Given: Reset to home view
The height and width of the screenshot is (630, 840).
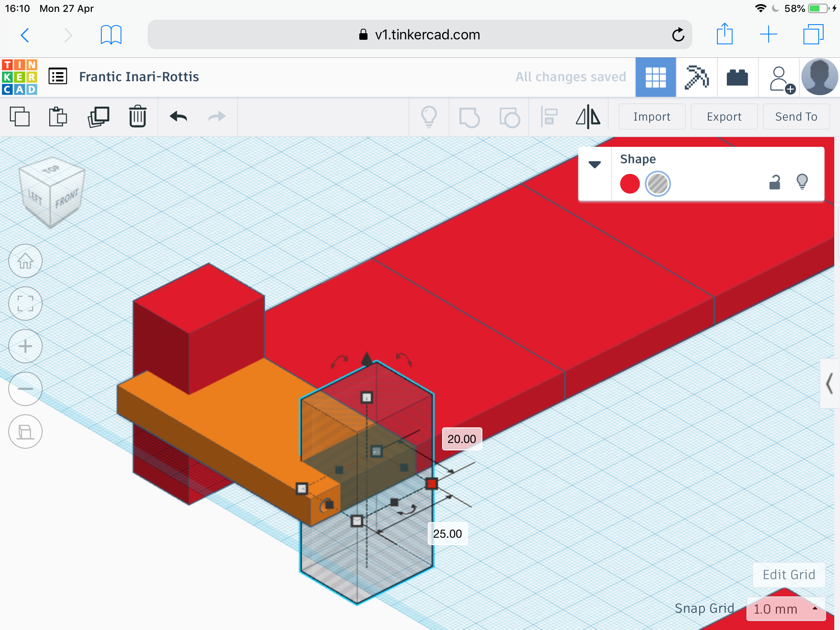Looking at the screenshot, I should pos(25,261).
